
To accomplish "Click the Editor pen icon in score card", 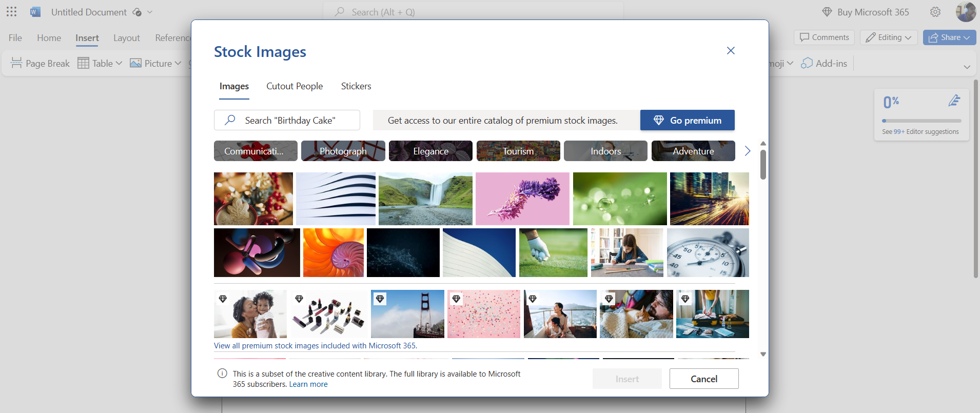I will [x=954, y=101].
